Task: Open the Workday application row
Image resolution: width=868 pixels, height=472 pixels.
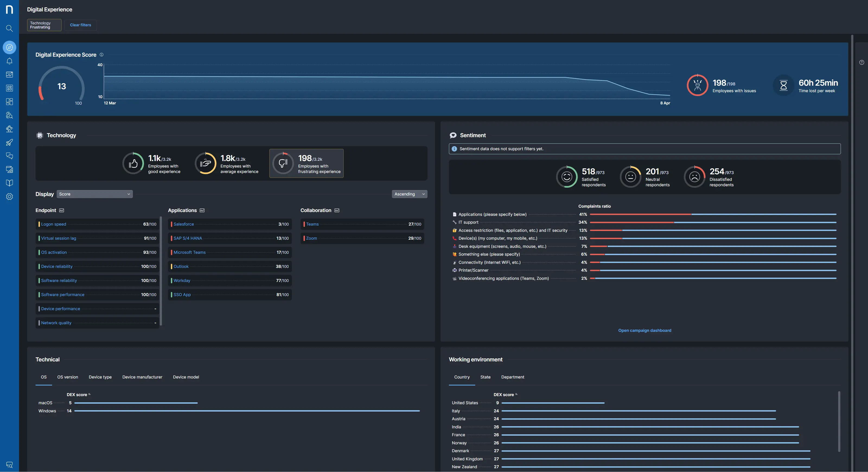Action: [x=230, y=281]
